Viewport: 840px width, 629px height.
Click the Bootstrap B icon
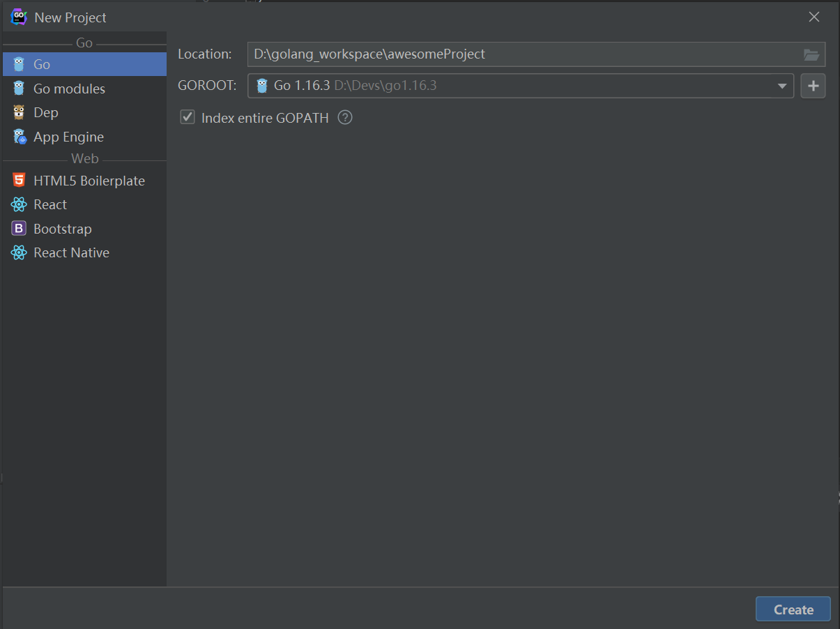pos(19,229)
